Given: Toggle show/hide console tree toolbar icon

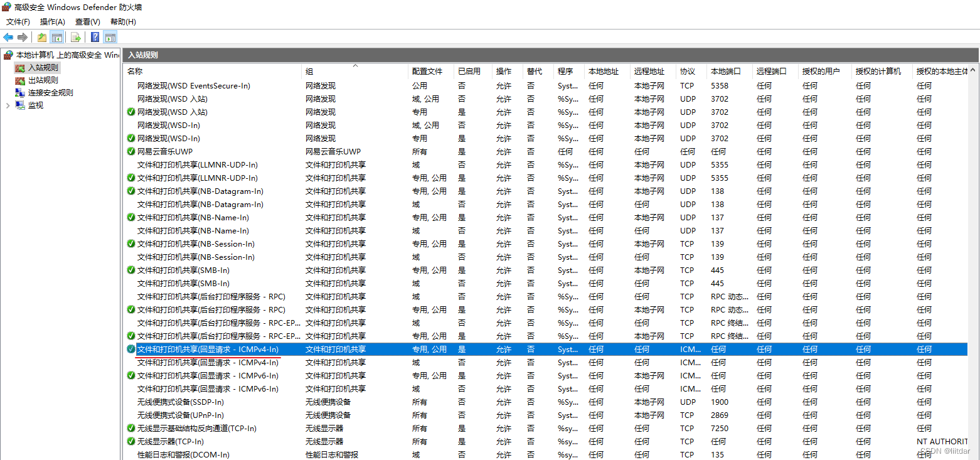Looking at the screenshot, I should coord(57,37).
